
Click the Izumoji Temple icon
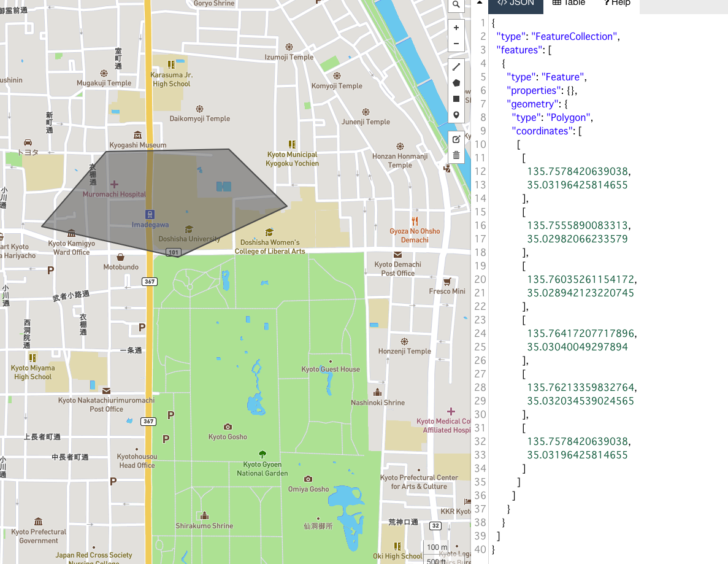tap(289, 47)
